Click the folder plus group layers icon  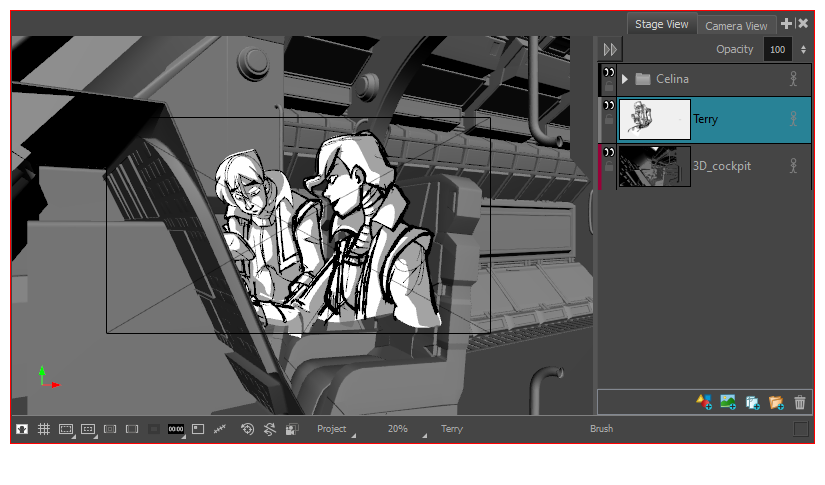[776, 402]
